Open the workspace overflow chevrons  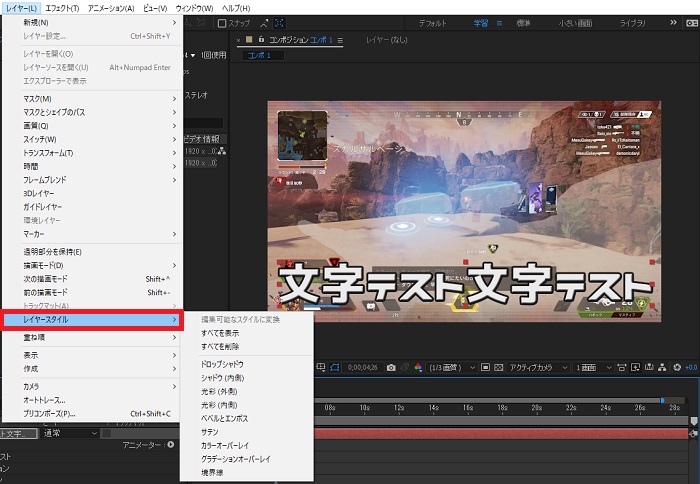(673, 22)
